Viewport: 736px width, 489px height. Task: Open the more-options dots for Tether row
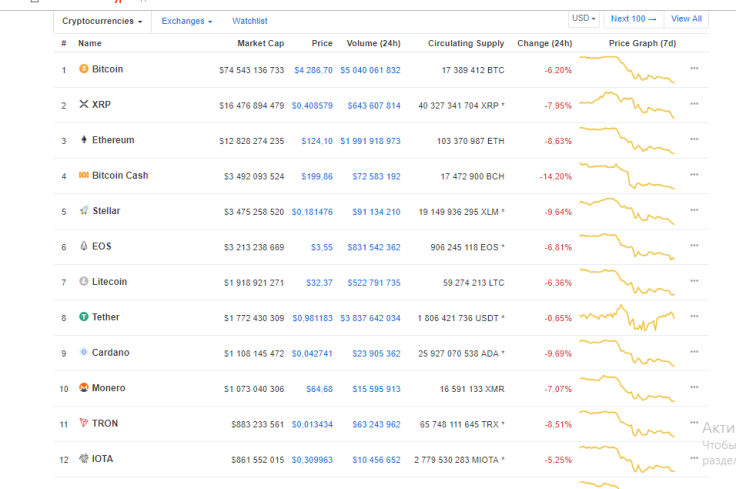694,316
